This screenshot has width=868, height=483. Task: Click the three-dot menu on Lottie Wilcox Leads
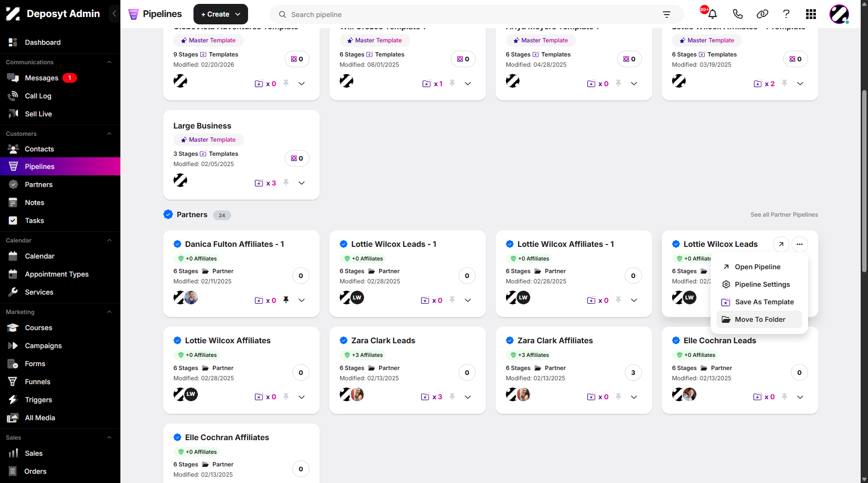pos(800,244)
